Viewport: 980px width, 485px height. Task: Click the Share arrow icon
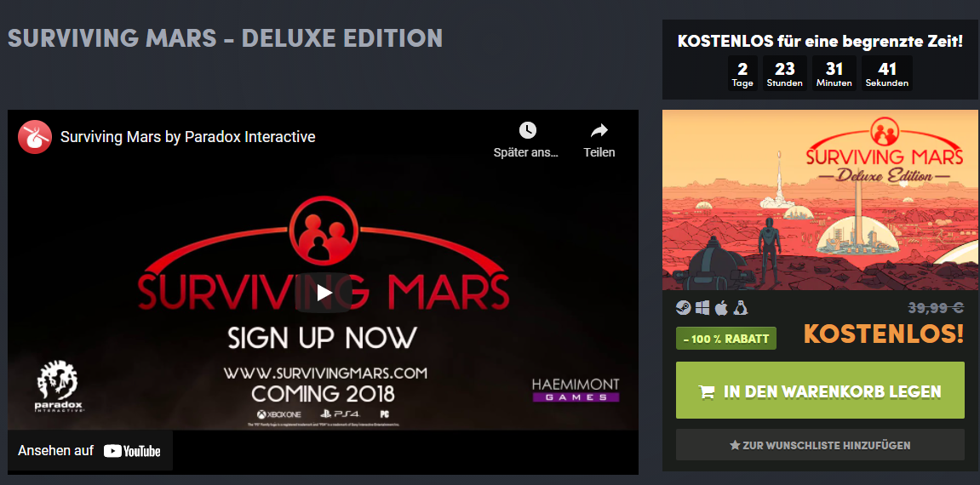tap(599, 130)
